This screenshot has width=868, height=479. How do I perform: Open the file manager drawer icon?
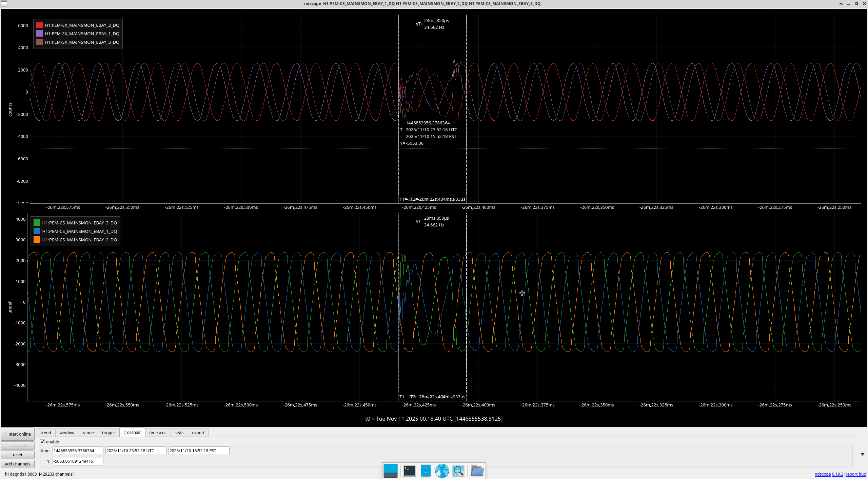pos(426,471)
